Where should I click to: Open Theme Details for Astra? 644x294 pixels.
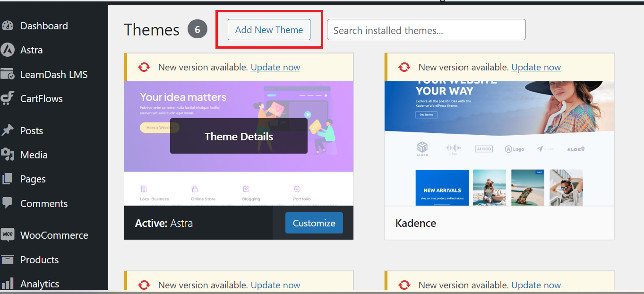coord(239,136)
